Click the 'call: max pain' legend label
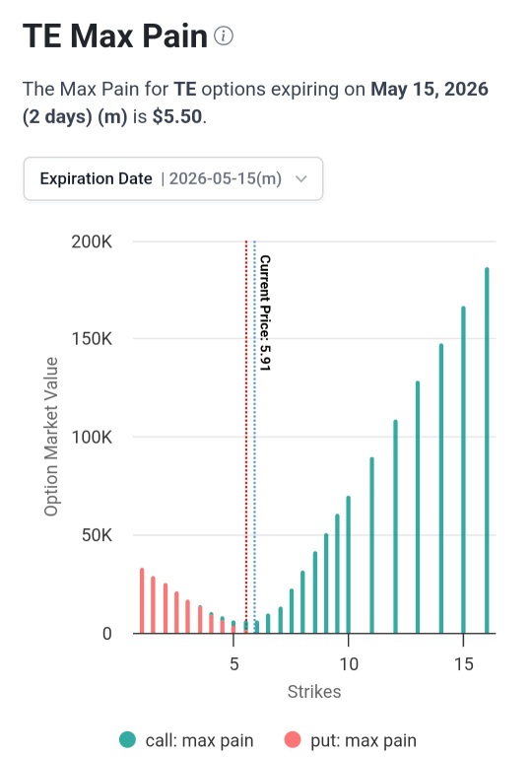Screen dimensions: 532x757 tap(199, 740)
